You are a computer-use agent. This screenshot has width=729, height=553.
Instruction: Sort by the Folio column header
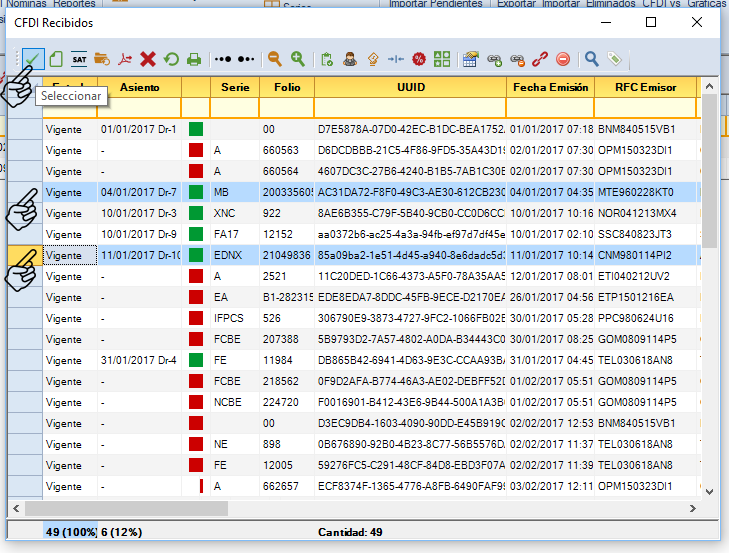(287, 88)
